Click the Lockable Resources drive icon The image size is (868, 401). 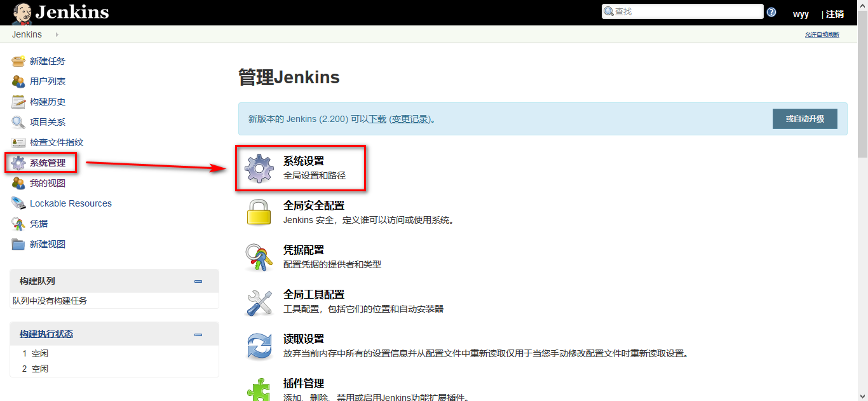click(x=18, y=203)
